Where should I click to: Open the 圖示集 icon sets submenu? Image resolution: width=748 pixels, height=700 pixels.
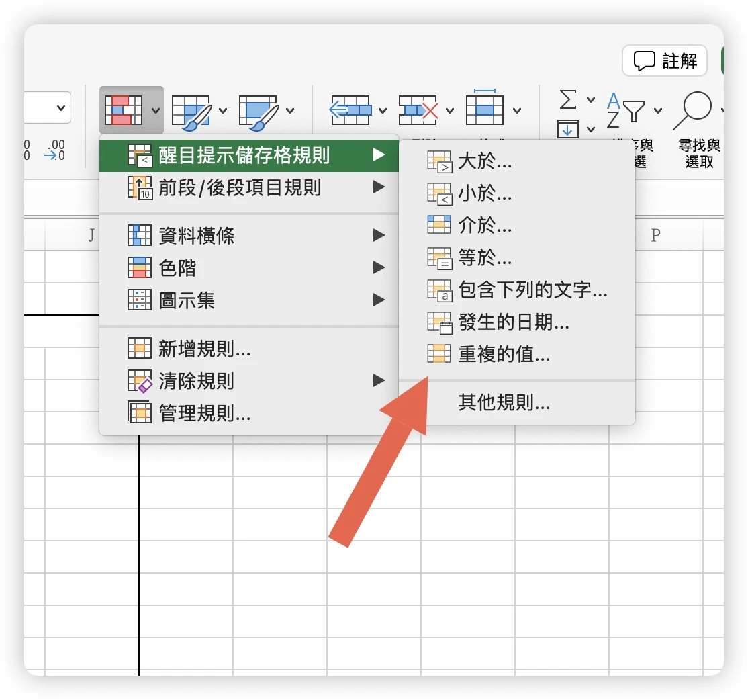[249, 300]
